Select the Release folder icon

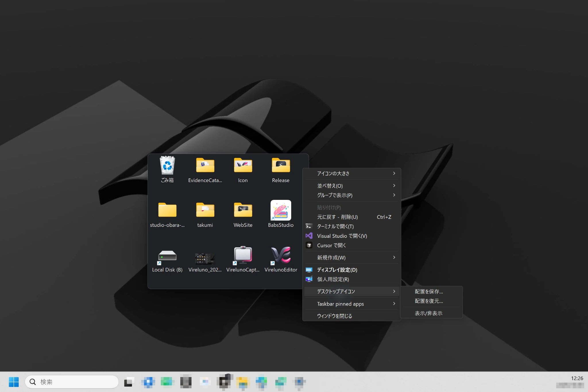[281, 169]
